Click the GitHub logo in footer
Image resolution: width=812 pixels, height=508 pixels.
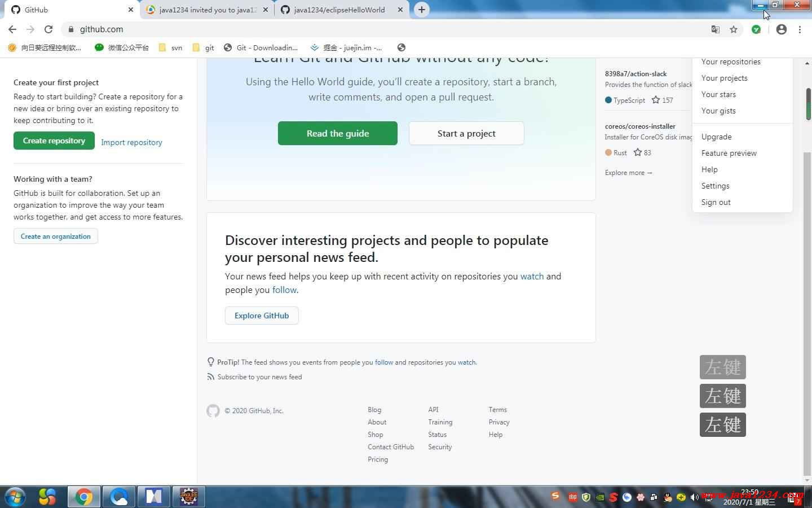tap(213, 411)
